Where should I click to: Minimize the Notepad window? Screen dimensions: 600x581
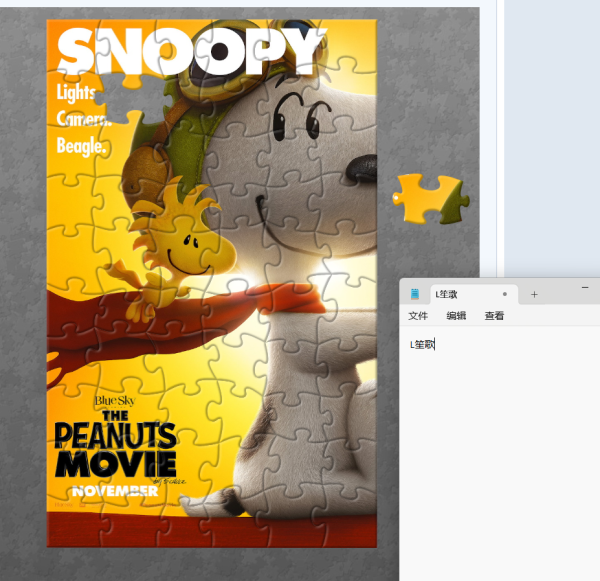click(x=585, y=287)
